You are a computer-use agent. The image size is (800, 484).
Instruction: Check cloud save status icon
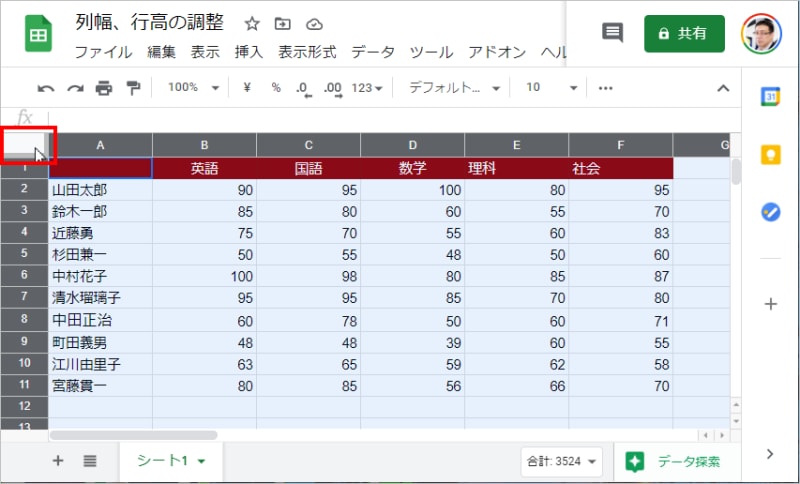pyautogui.click(x=315, y=24)
